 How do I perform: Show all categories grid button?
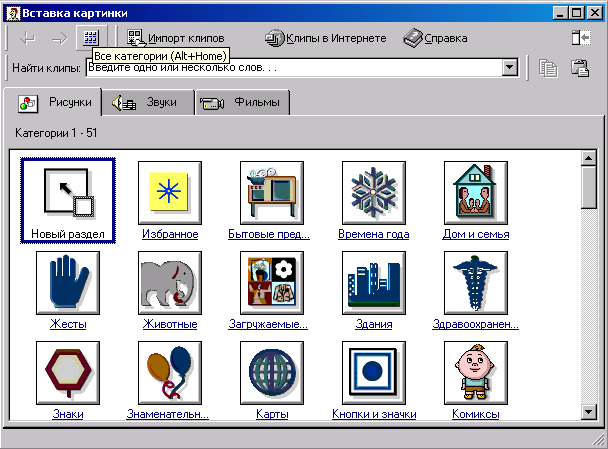click(x=92, y=38)
